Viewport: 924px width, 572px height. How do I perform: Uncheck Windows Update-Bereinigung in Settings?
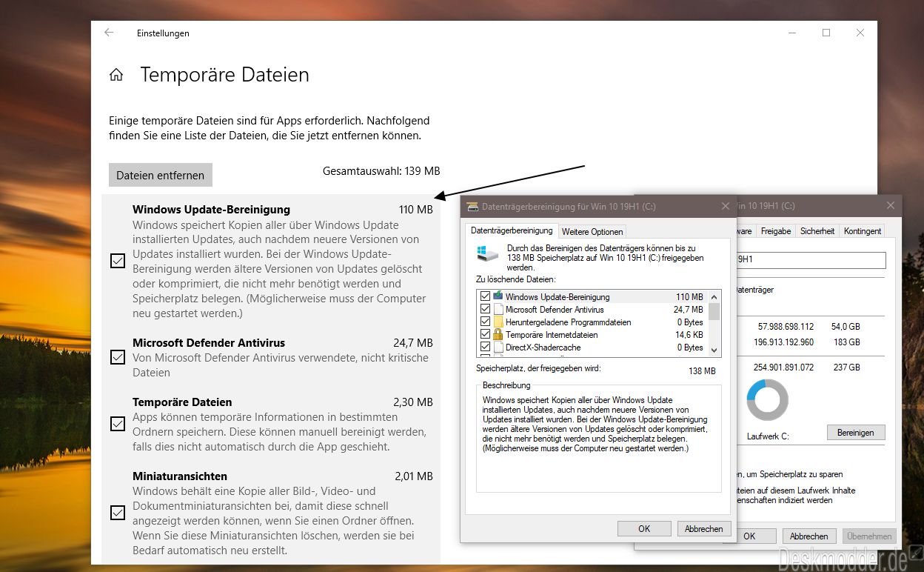pyautogui.click(x=117, y=261)
